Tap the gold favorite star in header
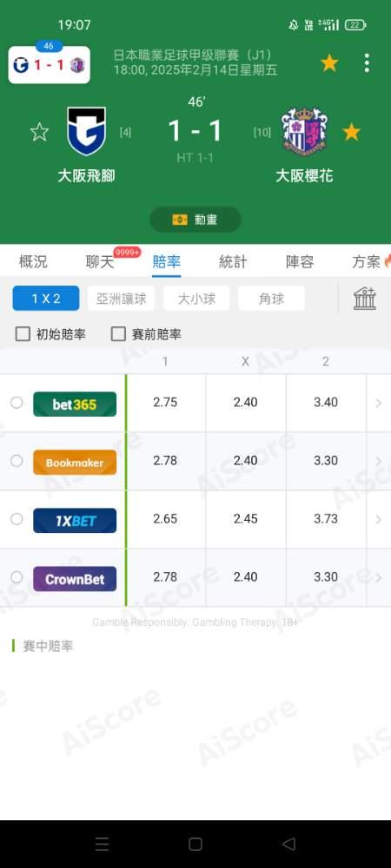Screen dimensions: 391x868 329,63
